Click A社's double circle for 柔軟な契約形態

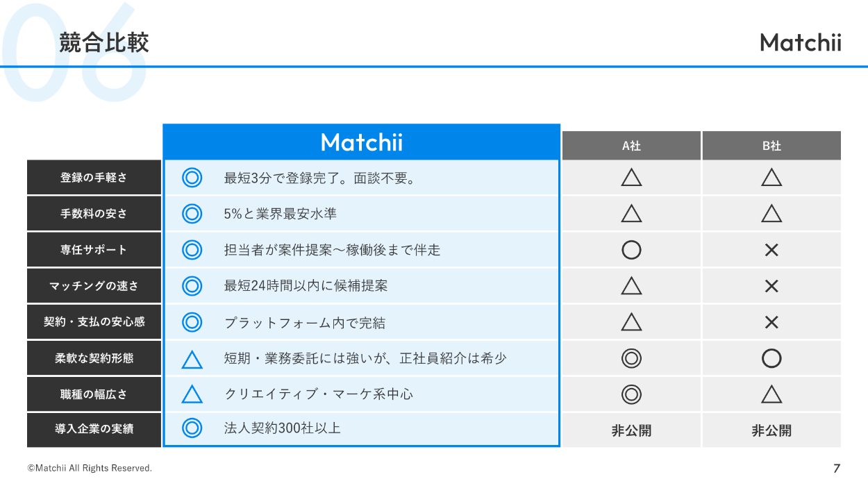(x=631, y=358)
